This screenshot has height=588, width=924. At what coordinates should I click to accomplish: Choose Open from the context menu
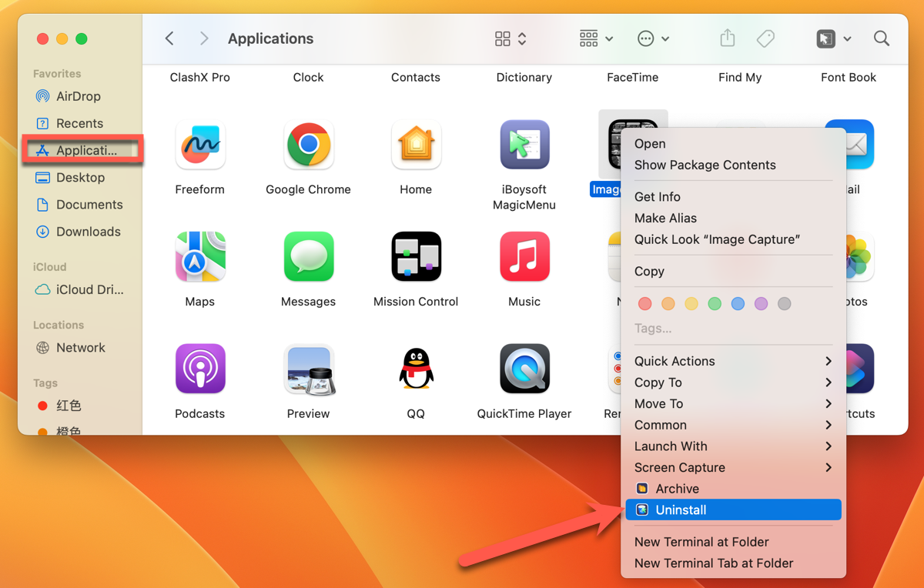[733, 144]
